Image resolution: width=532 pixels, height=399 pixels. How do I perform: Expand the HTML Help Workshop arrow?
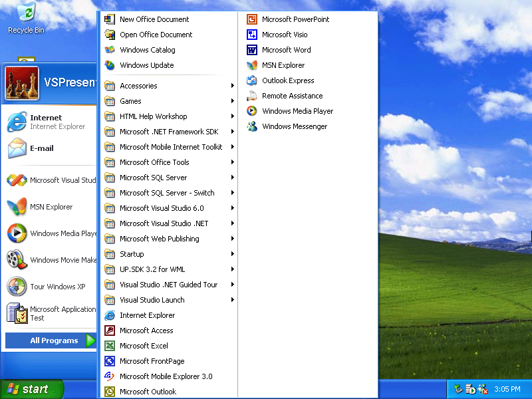click(232, 116)
